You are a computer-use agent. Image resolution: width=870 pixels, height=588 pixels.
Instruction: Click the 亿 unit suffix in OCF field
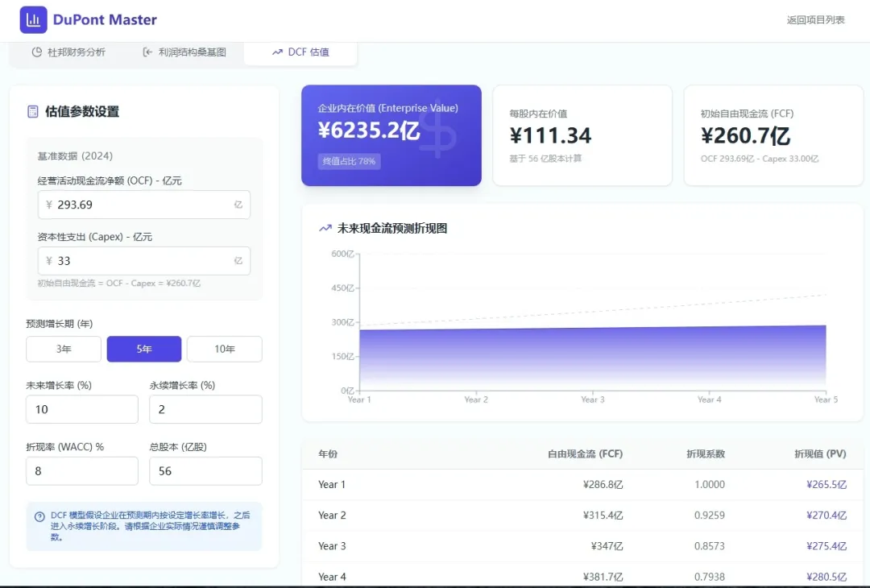tap(238, 205)
